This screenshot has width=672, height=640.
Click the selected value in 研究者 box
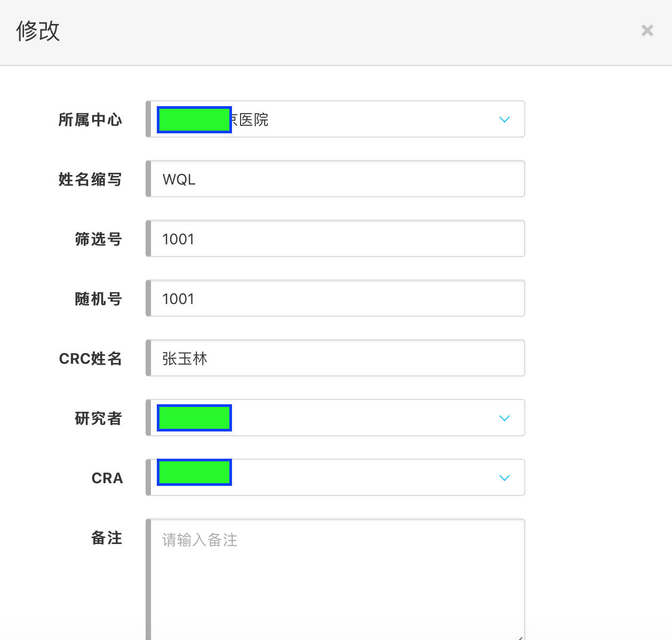pyautogui.click(x=194, y=418)
